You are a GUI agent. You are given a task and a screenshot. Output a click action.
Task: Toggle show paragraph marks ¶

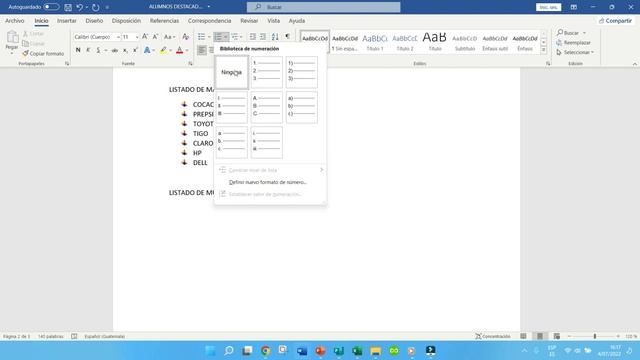287,37
